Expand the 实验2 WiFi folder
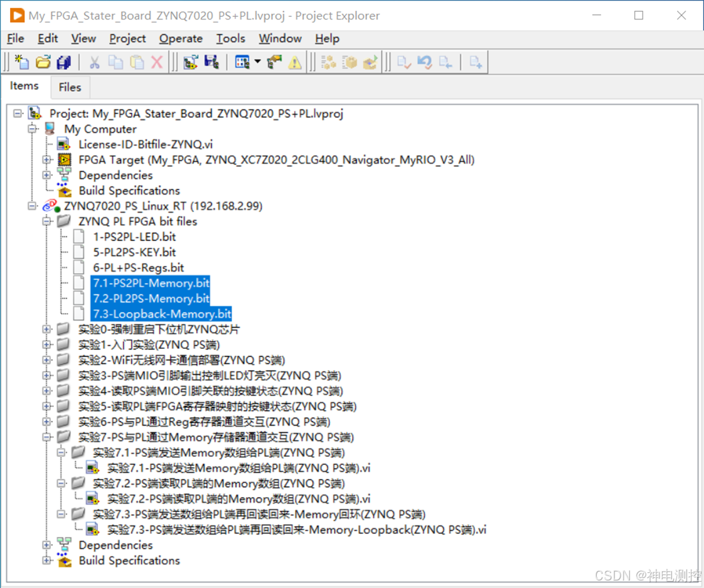The width and height of the screenshot is (704, 588). (x=46, y=360)
